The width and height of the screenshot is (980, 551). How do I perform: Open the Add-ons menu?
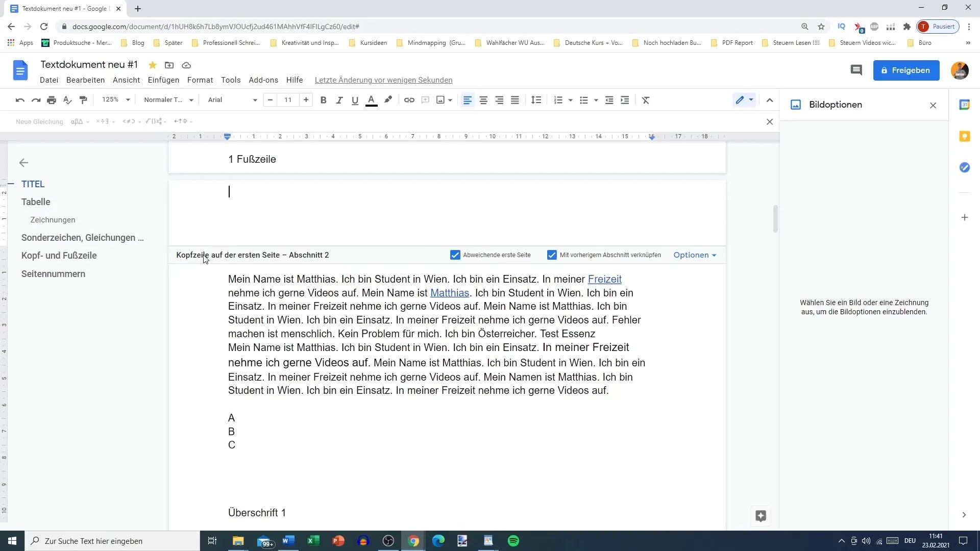[263, 80]
